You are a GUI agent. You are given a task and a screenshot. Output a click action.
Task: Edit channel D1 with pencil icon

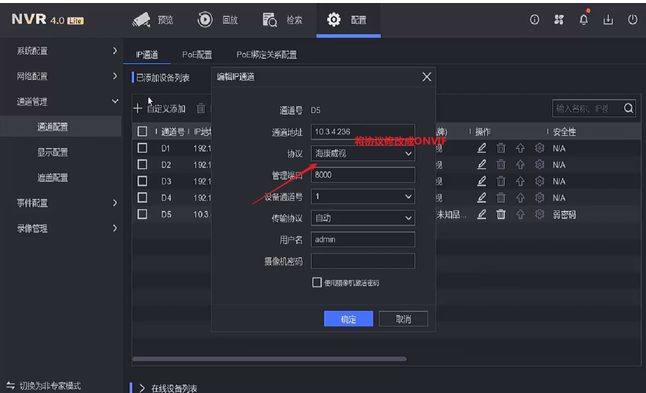482,148
